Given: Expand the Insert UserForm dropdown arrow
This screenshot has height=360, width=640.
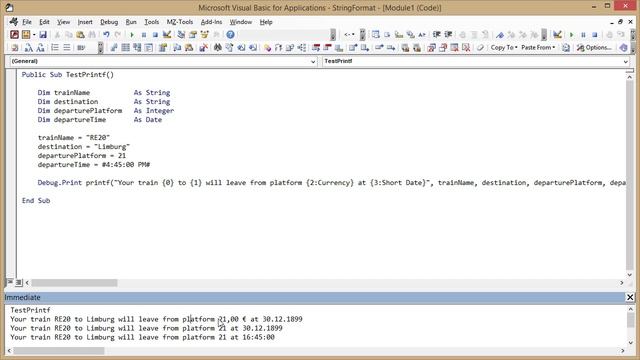Looking at the screenshot, I should point(34,35).
